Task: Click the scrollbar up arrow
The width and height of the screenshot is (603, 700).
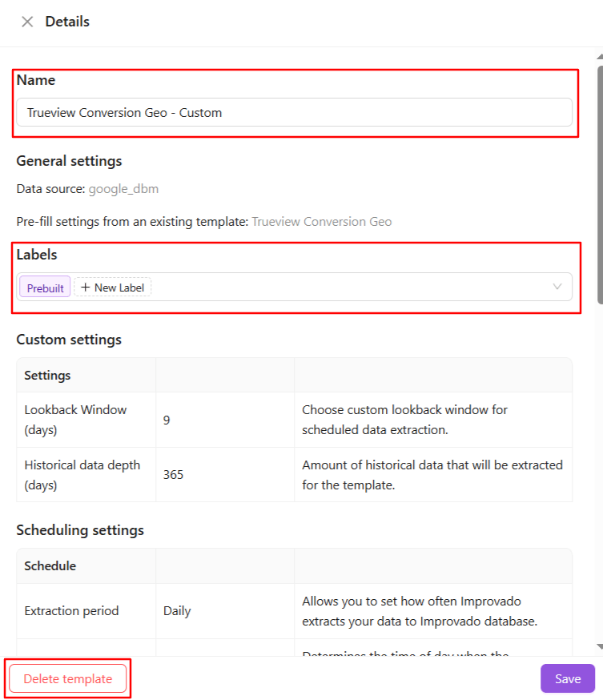Action: tap(600, 57)
